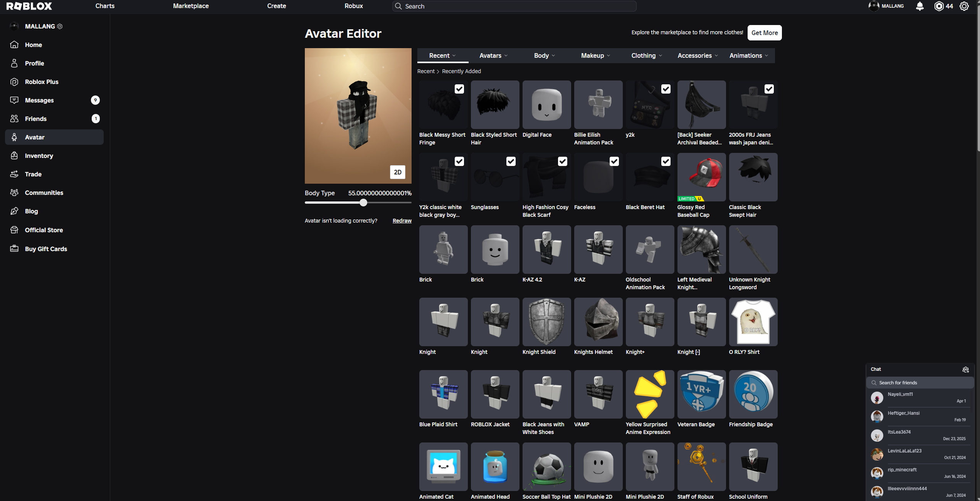Uncheck the y2k bag item
Screen dimensions: 980x501
click(666, 89)
